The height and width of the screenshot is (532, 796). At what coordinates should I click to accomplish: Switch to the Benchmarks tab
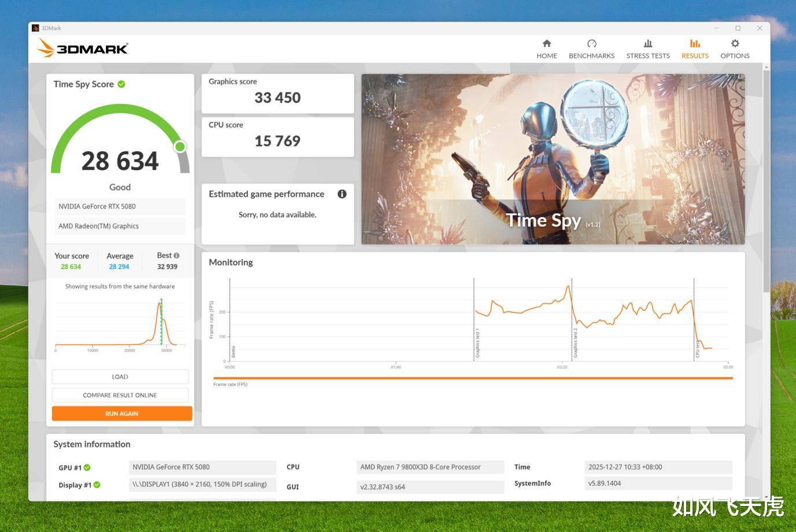pyautogui.click(x=591, y=49)
